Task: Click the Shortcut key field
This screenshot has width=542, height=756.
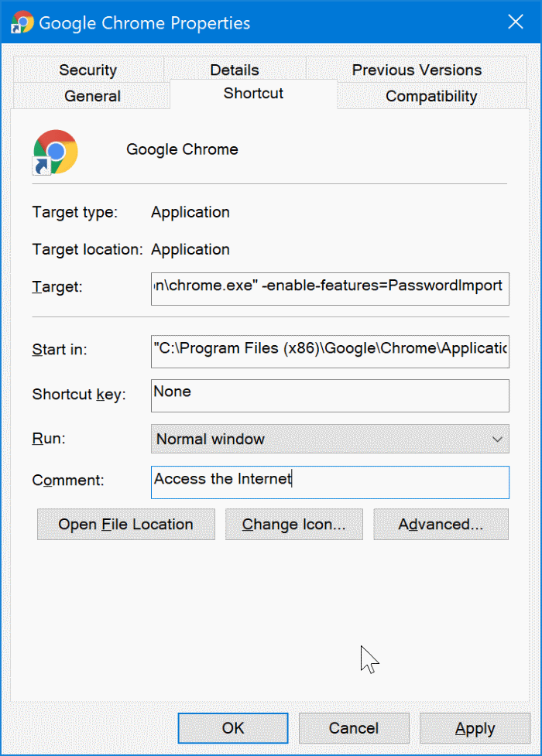Action: coord(330,395)
